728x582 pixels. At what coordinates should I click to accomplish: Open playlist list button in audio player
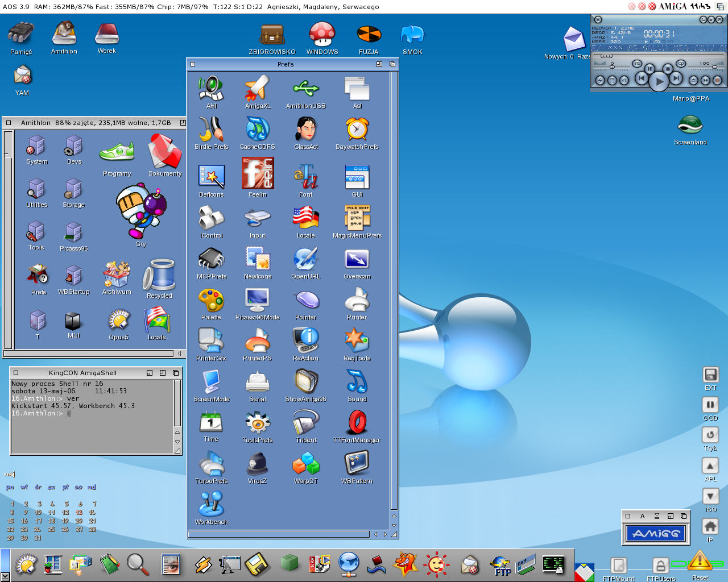pyautogui.click(x=612, y=80)
